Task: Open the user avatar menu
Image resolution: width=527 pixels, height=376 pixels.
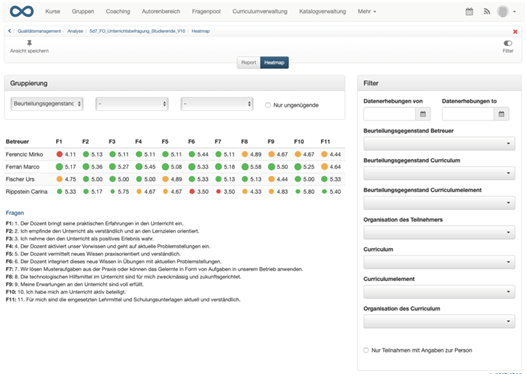Action: pyautogui.click(x=506, y=11)
